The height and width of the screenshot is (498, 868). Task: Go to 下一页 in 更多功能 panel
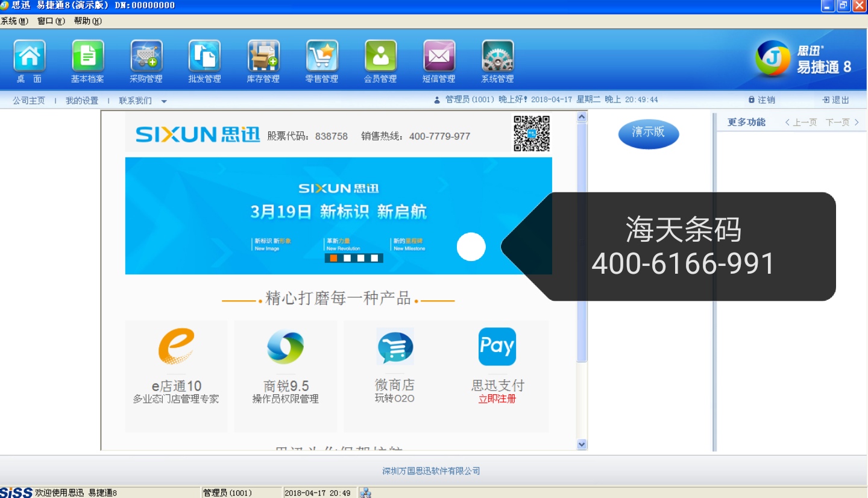(x=841, y=122)
